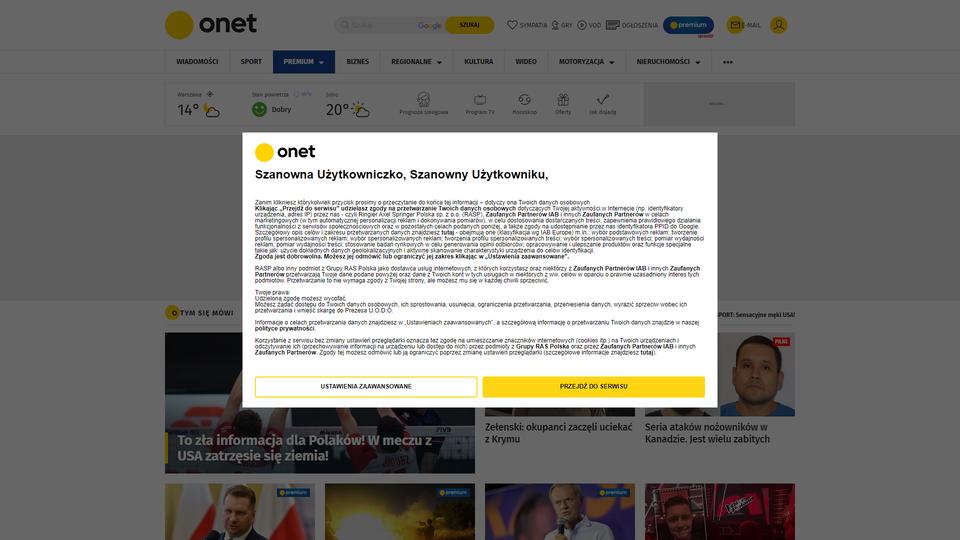Expand the Regionalne dropdown menu
The width and height of the screenshot is (960, 540).
point(416,62)
